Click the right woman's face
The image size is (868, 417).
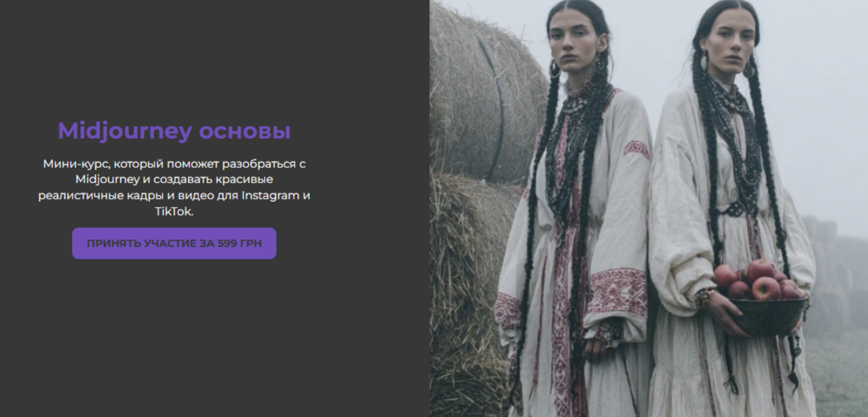tap(726, 43)
